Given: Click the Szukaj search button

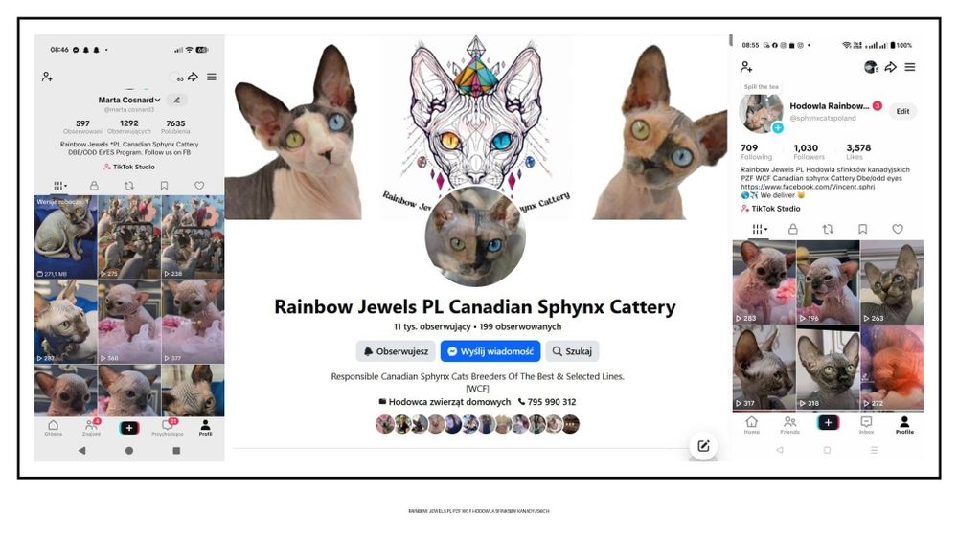Looking at the screenshot, I should [572, 351].
